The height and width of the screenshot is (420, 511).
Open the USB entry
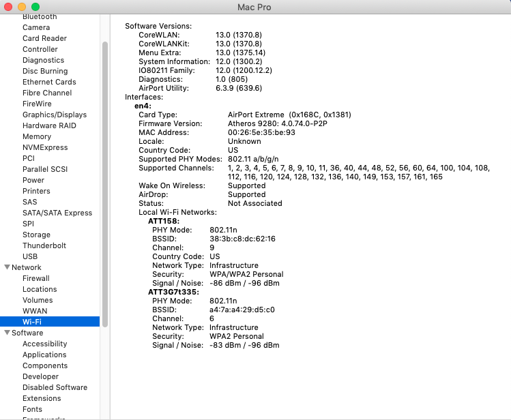[30, 256]
